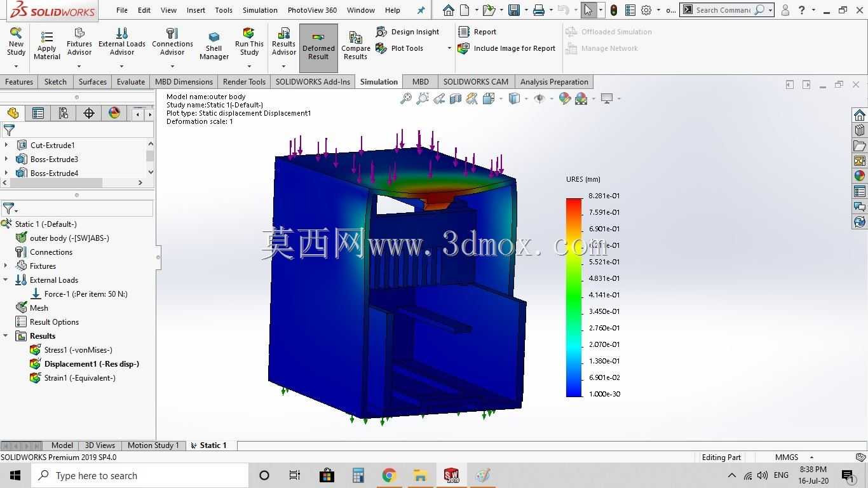Image resolution: width=868 pixels, height=488 pixels.
Task: Open External Loads Advisor
Action: [122, 42]
